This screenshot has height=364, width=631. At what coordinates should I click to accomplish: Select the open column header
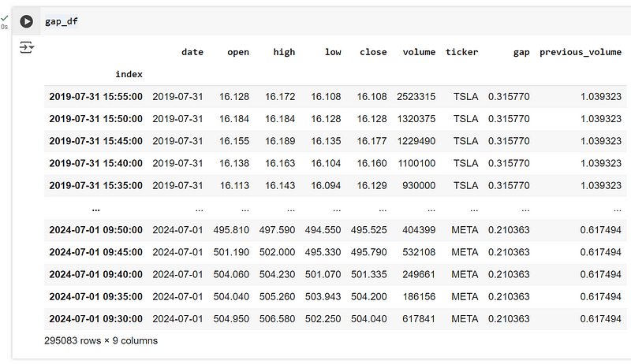(238, 52)
